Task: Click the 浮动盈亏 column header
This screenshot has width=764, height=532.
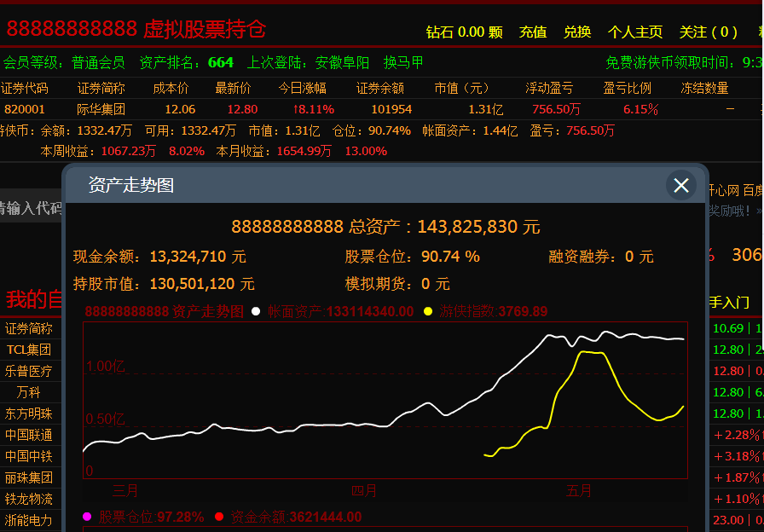Action: (549, 88)
